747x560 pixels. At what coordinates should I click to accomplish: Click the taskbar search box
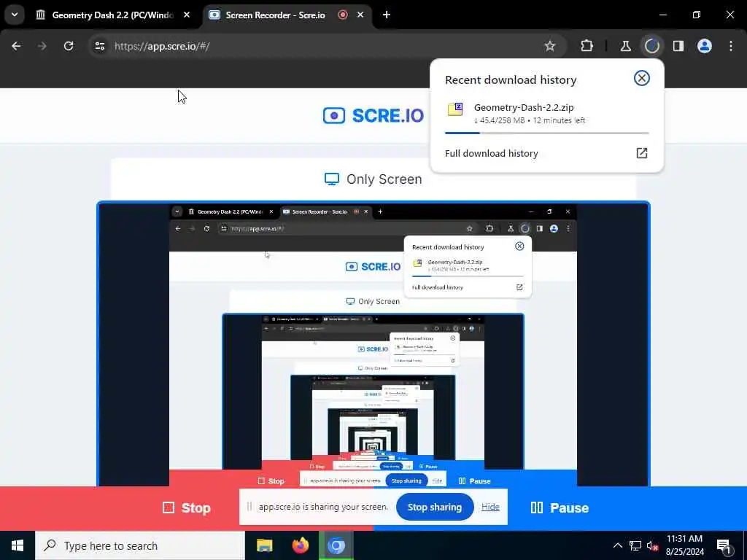[x=140, y=545]
